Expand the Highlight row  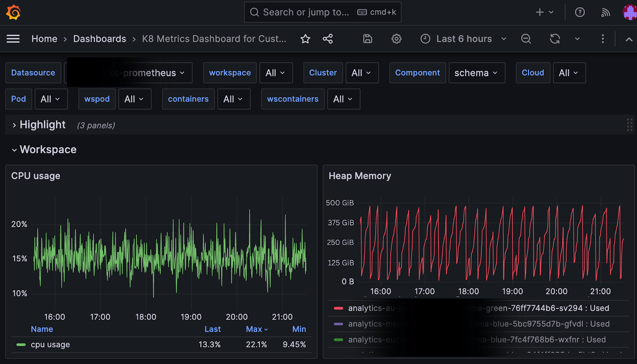[x=42, y=125]
